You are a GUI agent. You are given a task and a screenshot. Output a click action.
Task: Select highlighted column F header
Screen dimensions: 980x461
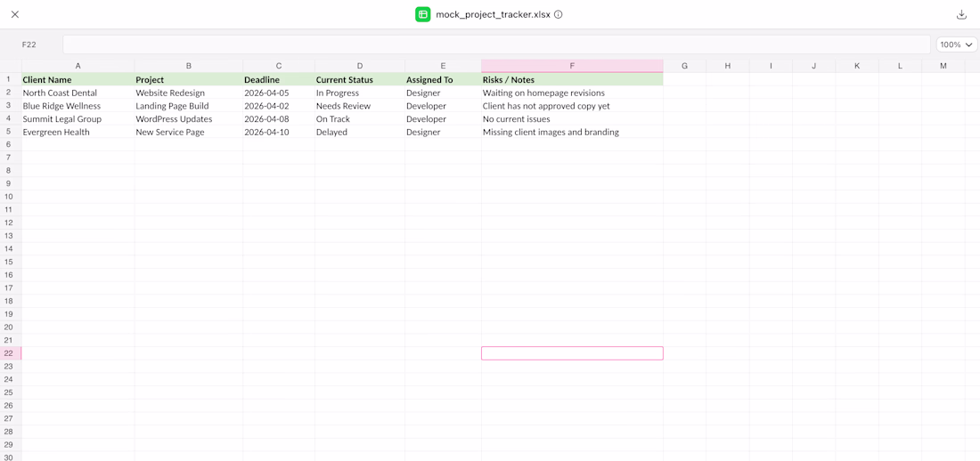(x=573, y=66)
